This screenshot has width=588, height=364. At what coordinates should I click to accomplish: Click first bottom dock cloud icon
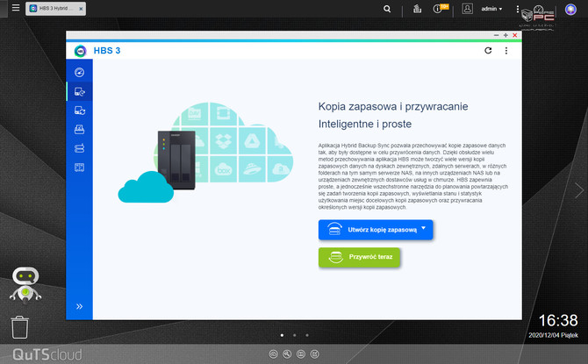click(x=273, y=353)
